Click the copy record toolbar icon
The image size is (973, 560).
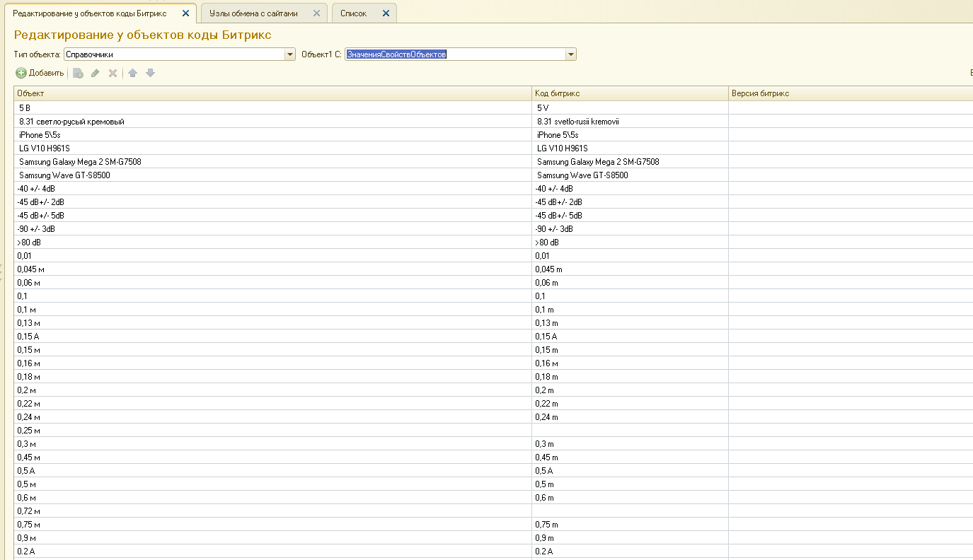pos(78,73)
